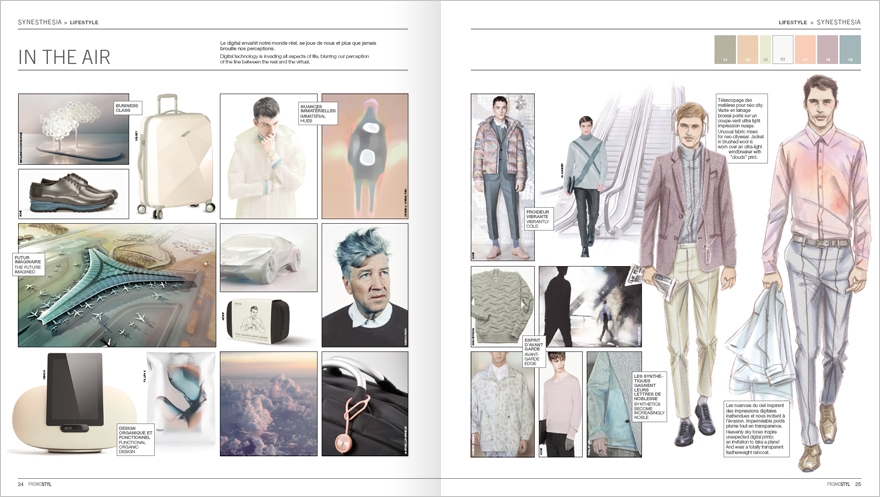Click the blue-grey teal swatch
880x497 pixels.
[850, 49]
